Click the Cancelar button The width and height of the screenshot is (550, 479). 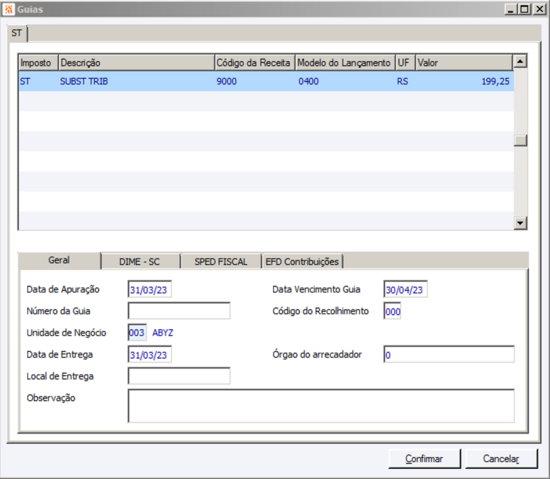(x=501, y=459)
